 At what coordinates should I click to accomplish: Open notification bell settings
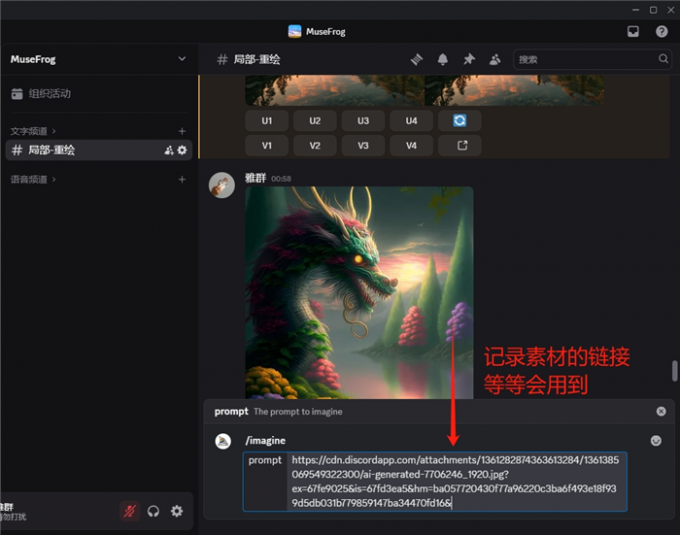[442, 59]
